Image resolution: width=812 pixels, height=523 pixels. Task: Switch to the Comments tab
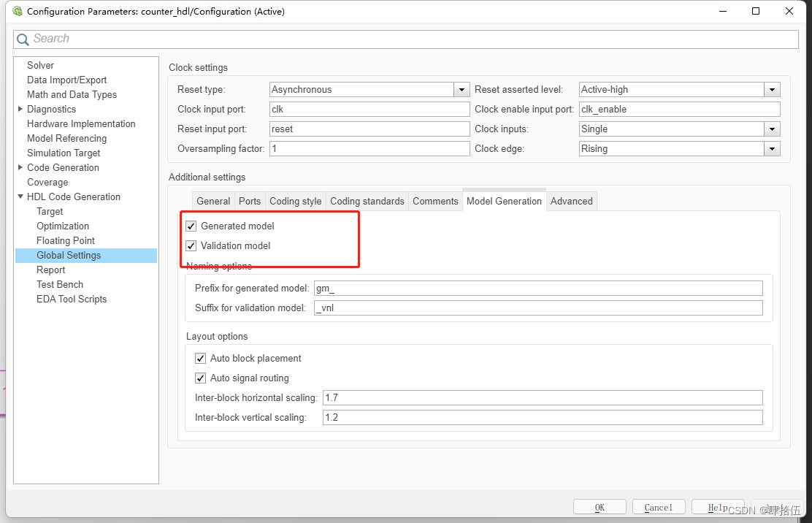435,201
